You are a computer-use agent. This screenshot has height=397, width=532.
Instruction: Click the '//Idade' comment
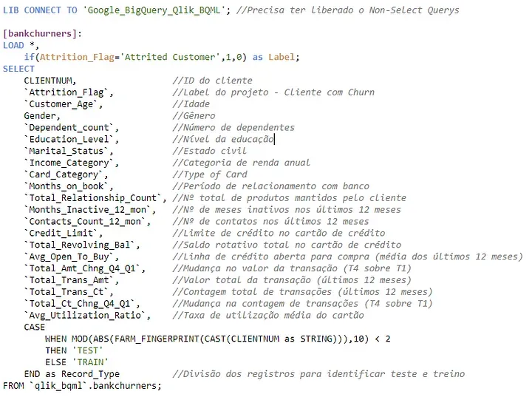pyautogui.click(x=191, y=104)
